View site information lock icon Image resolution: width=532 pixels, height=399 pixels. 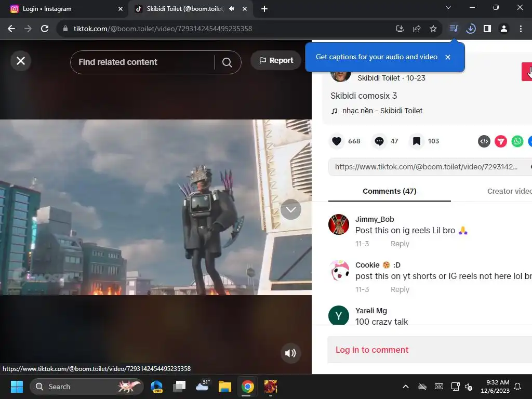[65, 29]
